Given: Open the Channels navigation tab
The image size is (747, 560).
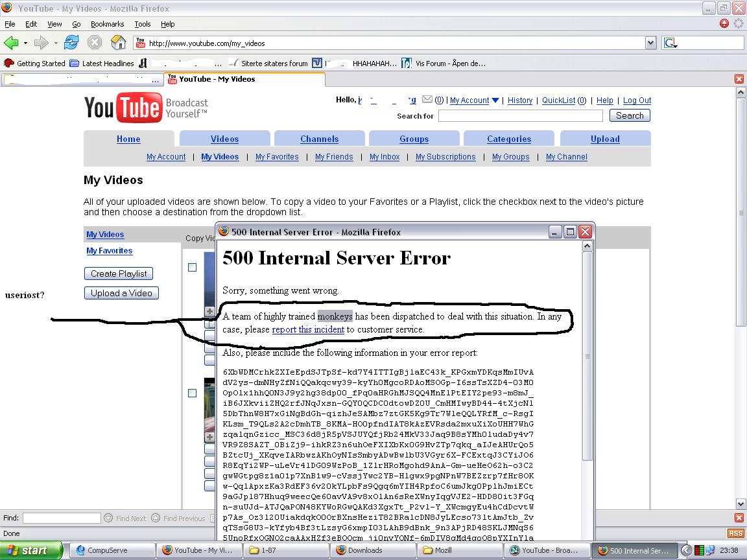Looking at the screenshot, I should click(x=319, y=139).
